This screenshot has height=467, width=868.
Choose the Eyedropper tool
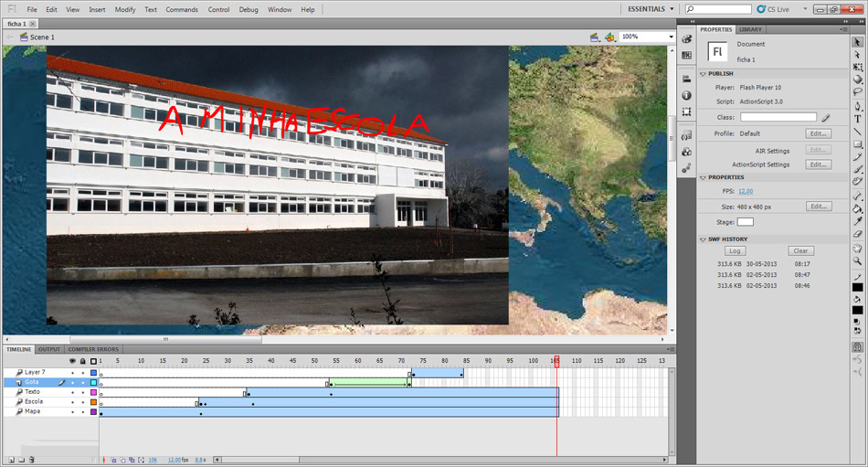(x=858, y=221)
